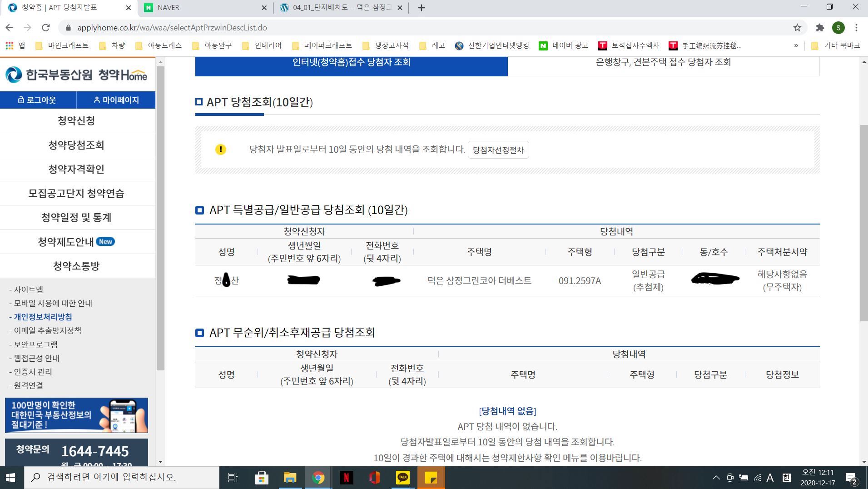This screenshot has width=868, height=489.
Task: Close the 04_01_단지배치도 tab
Action: tap(400, 8)
